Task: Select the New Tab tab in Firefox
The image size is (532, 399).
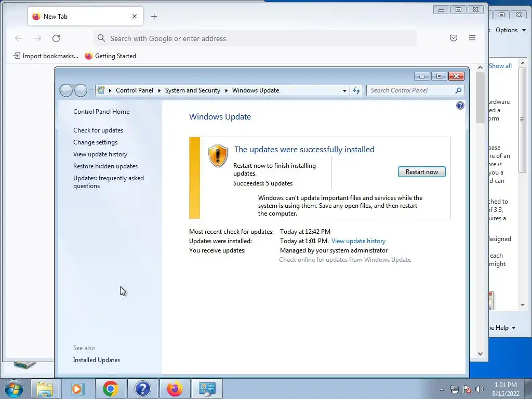Action: (86, 16)
